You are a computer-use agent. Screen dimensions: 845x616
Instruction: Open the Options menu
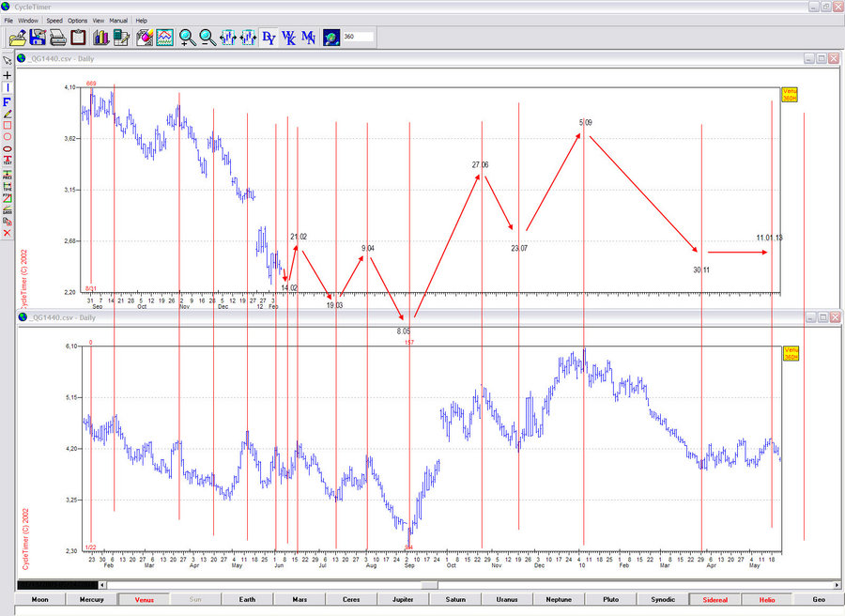tap(77, 20)
